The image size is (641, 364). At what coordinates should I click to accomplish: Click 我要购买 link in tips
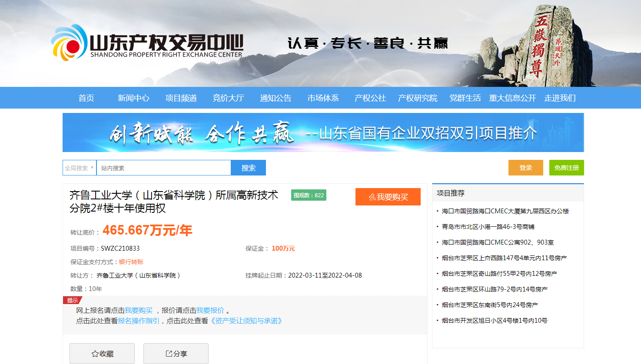click(139, 310)
